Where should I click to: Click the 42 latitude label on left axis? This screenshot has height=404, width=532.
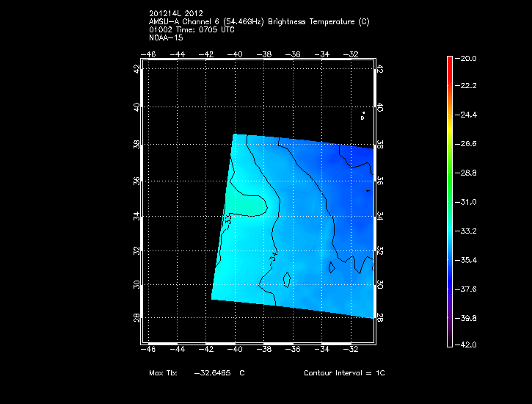136,68
